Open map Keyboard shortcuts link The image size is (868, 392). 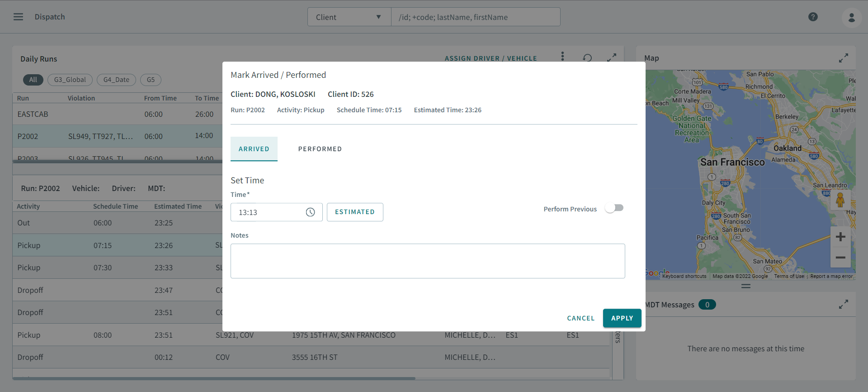point(684,276)
